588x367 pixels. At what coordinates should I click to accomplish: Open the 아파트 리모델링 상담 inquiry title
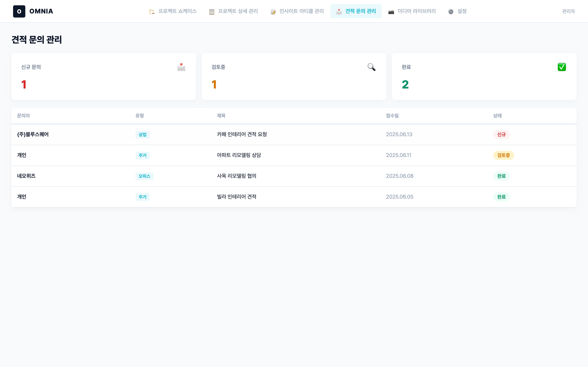pos(239,155)
